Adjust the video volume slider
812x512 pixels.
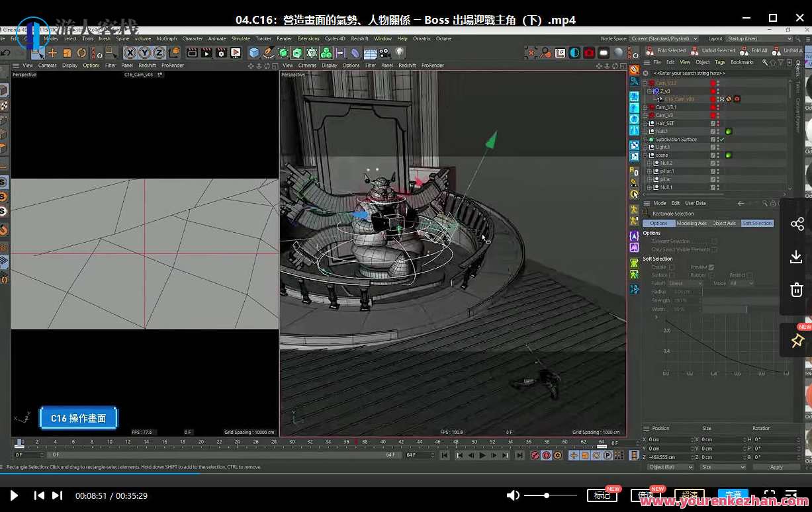tap(547, 495)
